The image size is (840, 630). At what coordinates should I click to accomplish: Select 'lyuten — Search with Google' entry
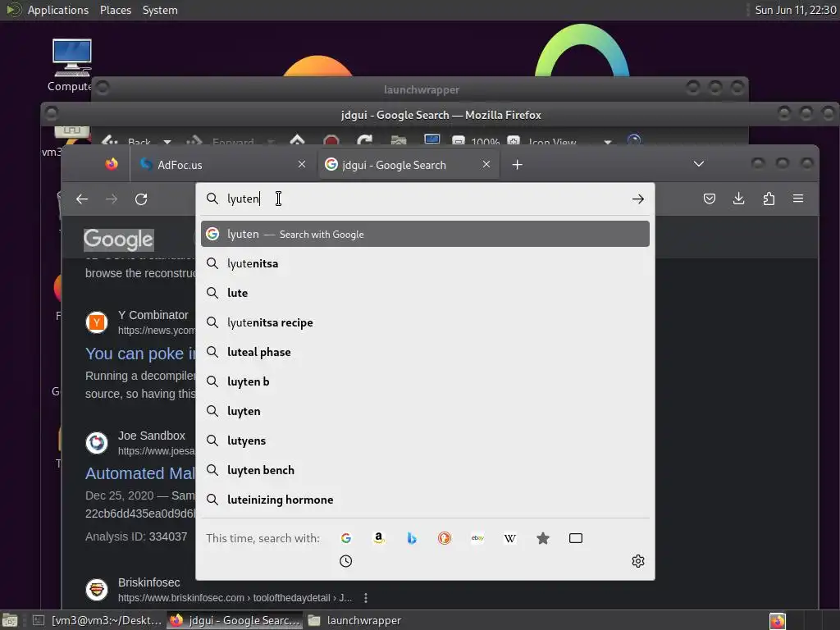[425, 234]
